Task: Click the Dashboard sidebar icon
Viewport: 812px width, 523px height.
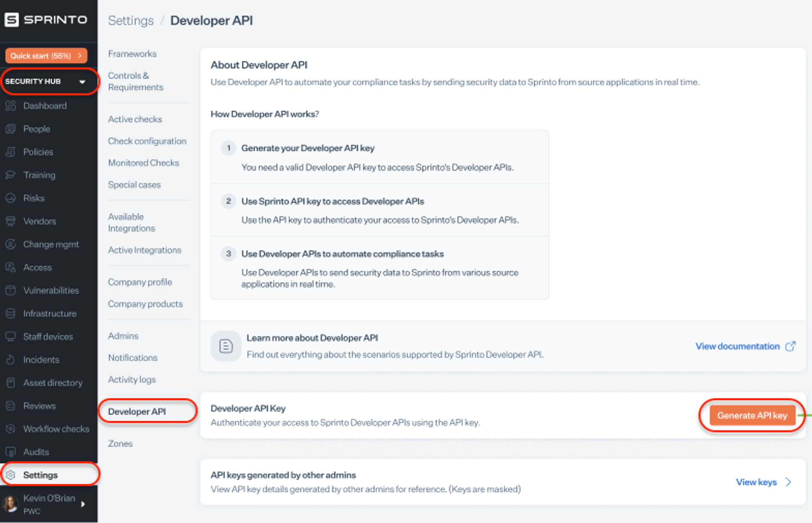Action: 11,106
